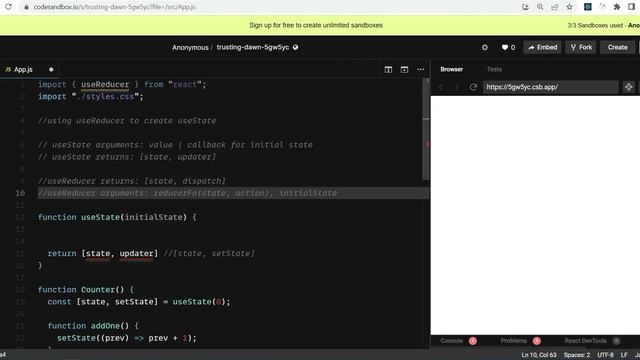The height and width of the screenshot is (360, 640).
Task: Refresh the sandbox preview
Action: [x=473, y=87]
